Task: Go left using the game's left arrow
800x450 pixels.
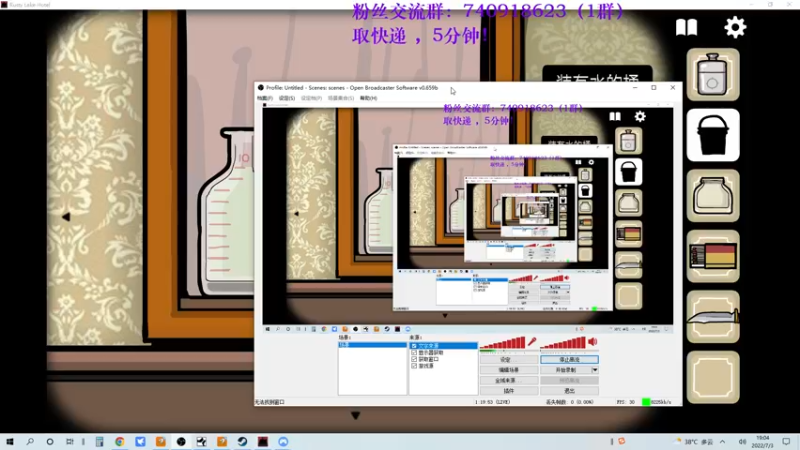Action: (x=66, y=217)
